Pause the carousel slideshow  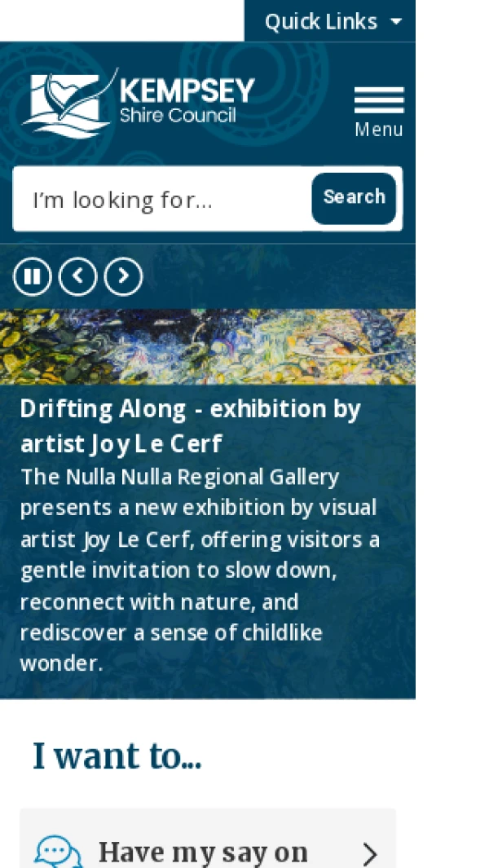tap(33, 277)
